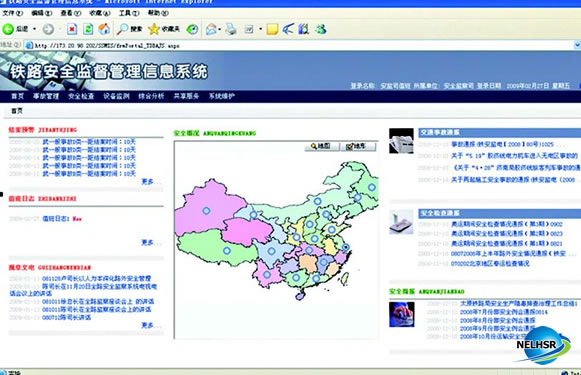Open 奥运期间安全检查情况通报（第1期）link
The height and width of the screenshot is (375, 581).
[507, 244]
